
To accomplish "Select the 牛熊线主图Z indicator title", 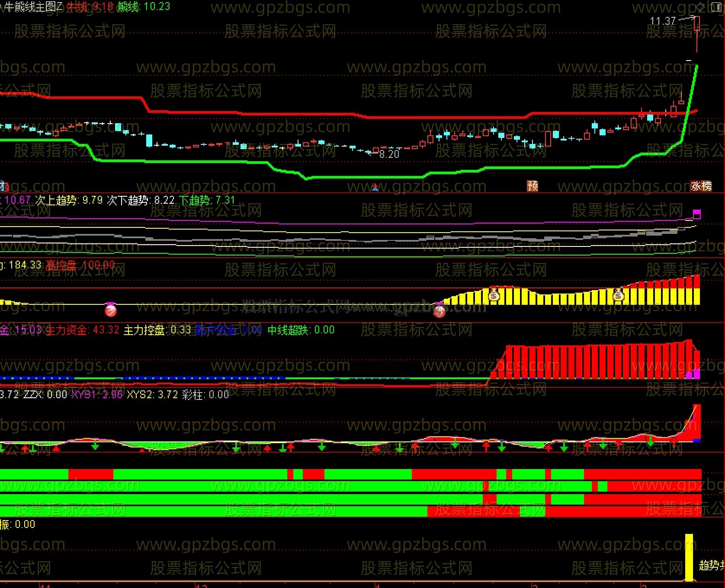I will pos(33,6).
